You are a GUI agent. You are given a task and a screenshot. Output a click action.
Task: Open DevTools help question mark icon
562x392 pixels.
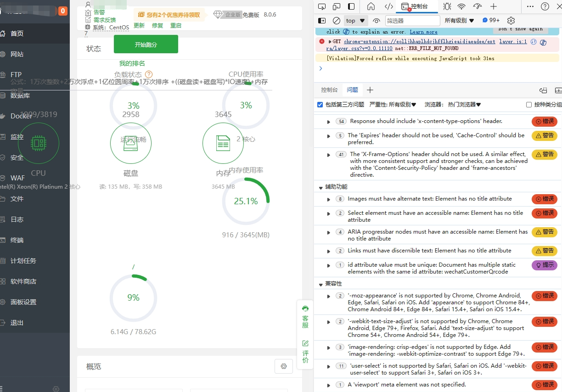[545, 6]
